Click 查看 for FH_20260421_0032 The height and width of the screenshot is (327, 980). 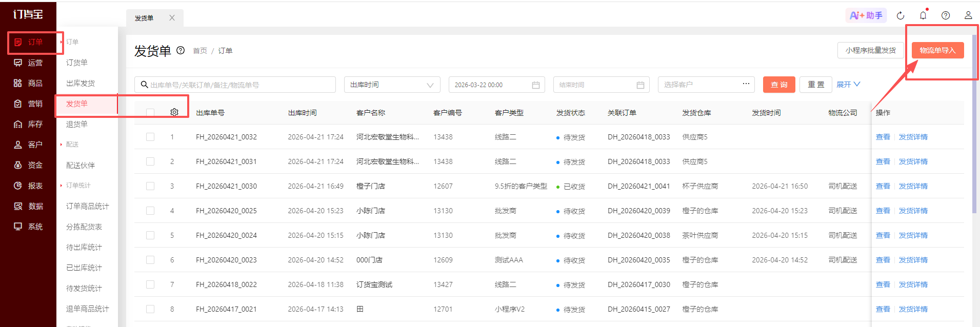point(883,137)
